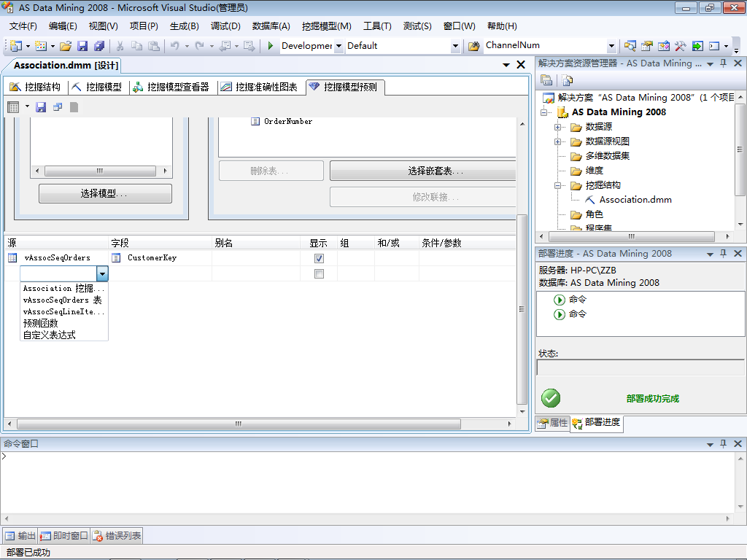Screen dimensions: 747x560
Task: Open the Object Browser toolbar icon
Action: 664,46
